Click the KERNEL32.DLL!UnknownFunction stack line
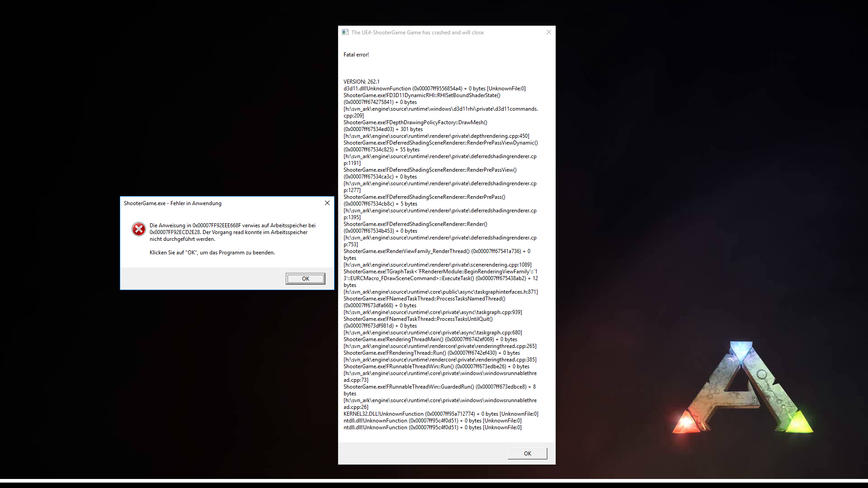Viewport: 868px width, 488px height. (x=440, y=414)
